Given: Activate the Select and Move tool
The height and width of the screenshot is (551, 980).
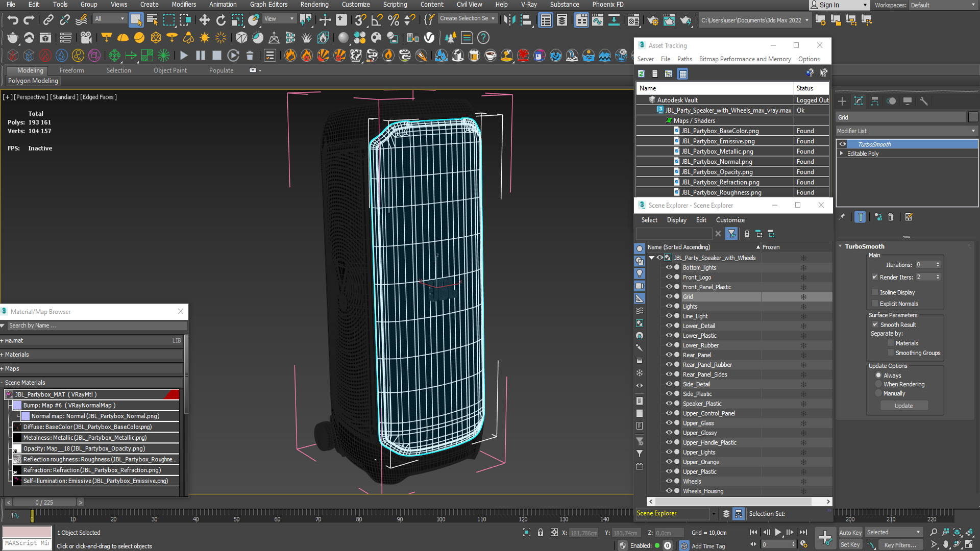Looking at the screenshot, I should [x=204, y=20].
